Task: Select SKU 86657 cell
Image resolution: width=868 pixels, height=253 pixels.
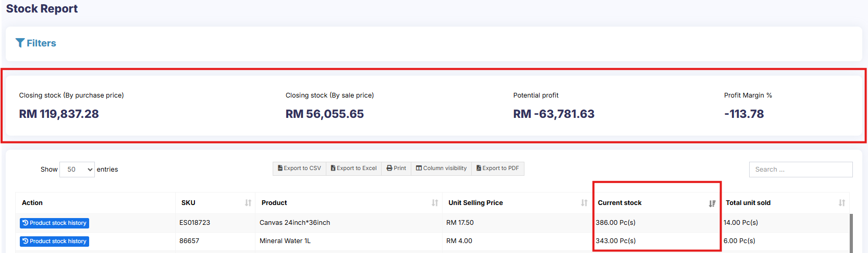Action: [189, 241]
